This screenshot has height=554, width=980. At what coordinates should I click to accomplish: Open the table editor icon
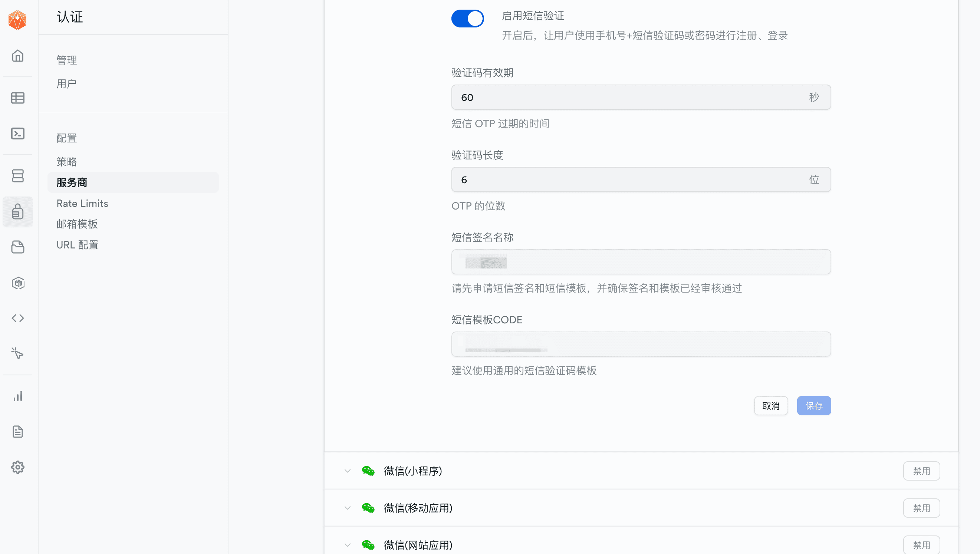17,98
